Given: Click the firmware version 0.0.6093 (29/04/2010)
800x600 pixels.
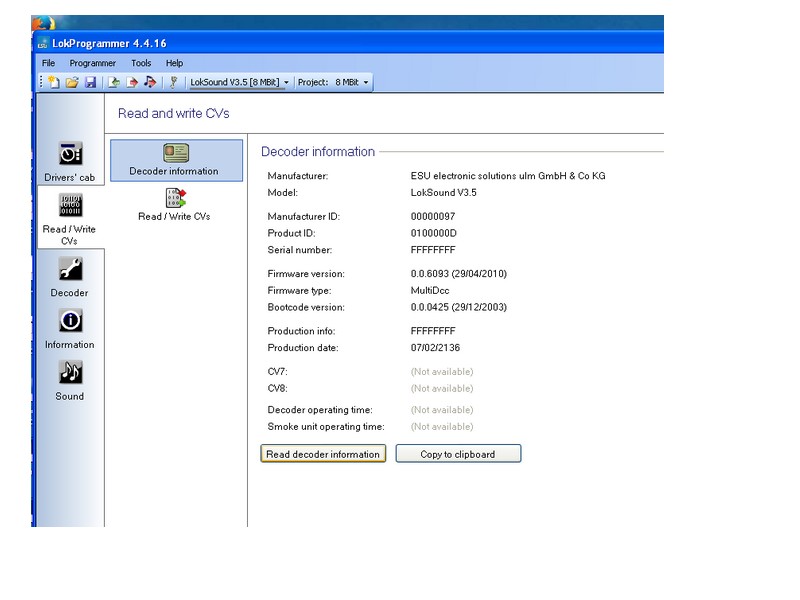Looking at the screenshot, I should [x=459, y=274].
